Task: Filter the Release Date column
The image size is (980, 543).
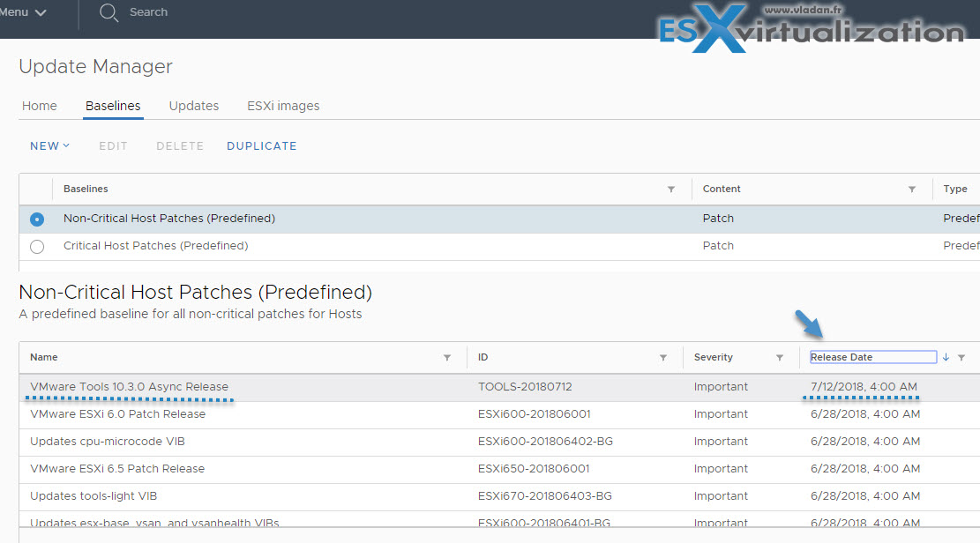Action: pos(961,358)
